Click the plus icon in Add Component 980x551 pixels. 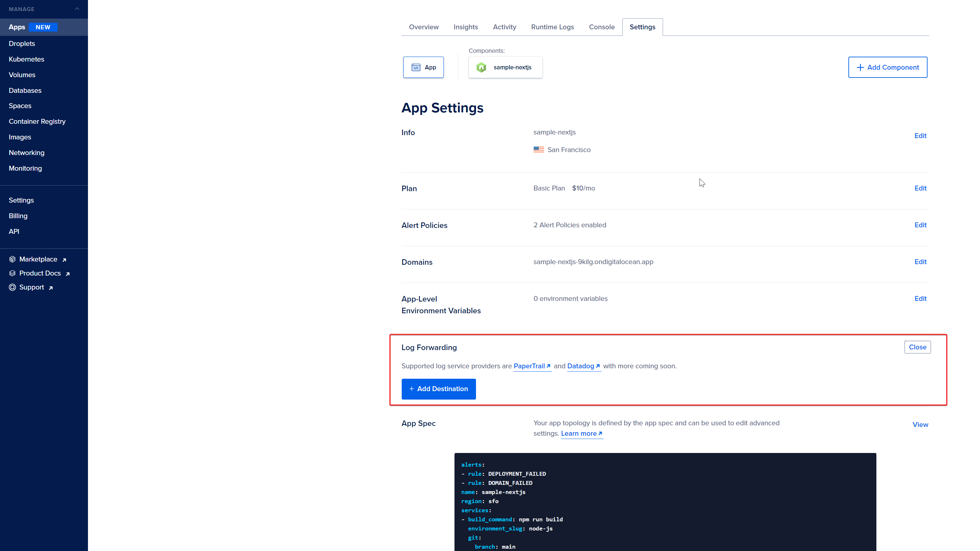click(860, 67)
